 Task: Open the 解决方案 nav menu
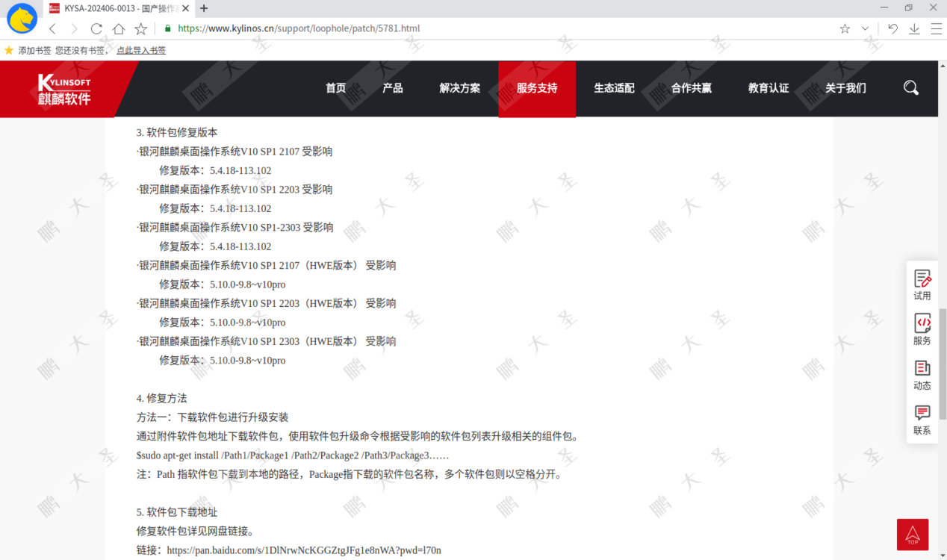click(460, 88)
